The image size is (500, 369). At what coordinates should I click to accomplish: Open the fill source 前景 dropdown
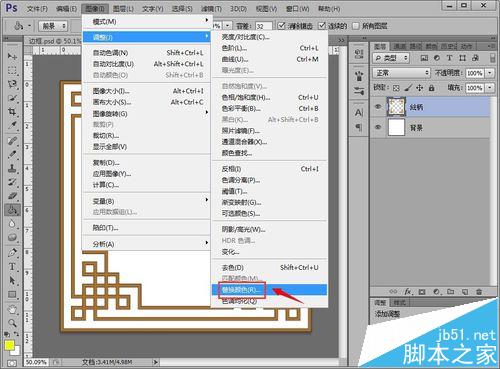(x=53, y=26)
